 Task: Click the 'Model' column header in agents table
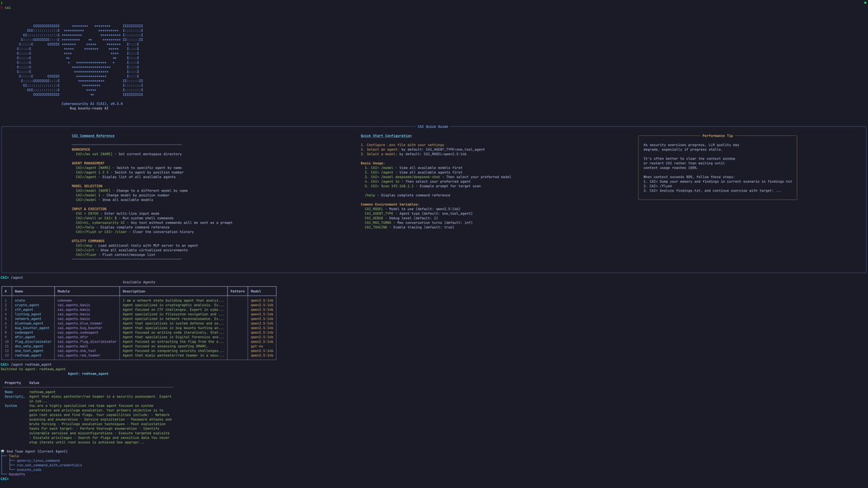tap(256, 291)
